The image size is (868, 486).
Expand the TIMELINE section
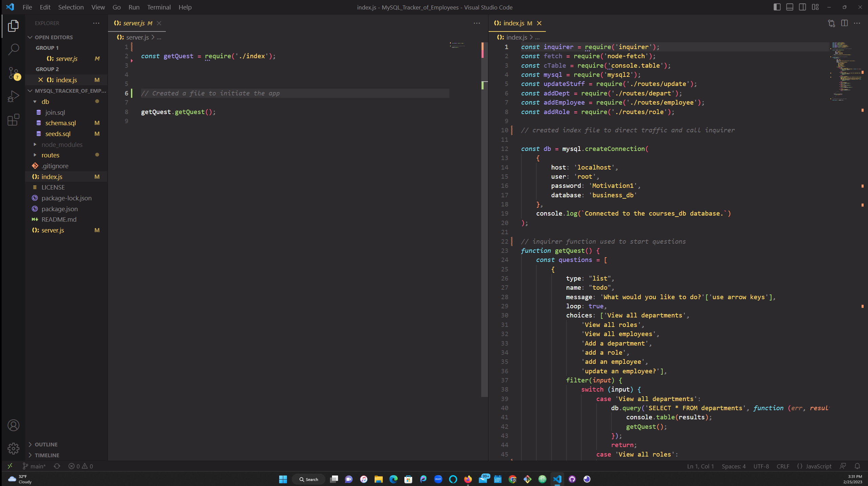[x=47, y=455]
